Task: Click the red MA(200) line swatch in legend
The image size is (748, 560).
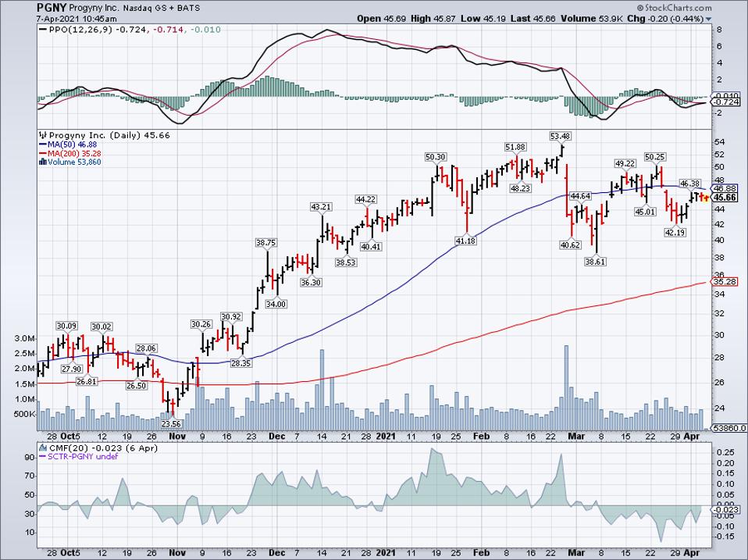Action: click(42, 154)
